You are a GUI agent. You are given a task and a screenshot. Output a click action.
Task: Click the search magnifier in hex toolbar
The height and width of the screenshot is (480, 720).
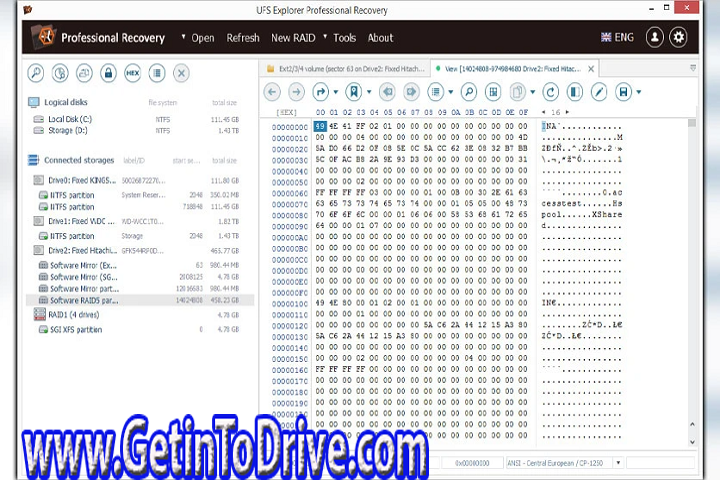coord(469,92)
